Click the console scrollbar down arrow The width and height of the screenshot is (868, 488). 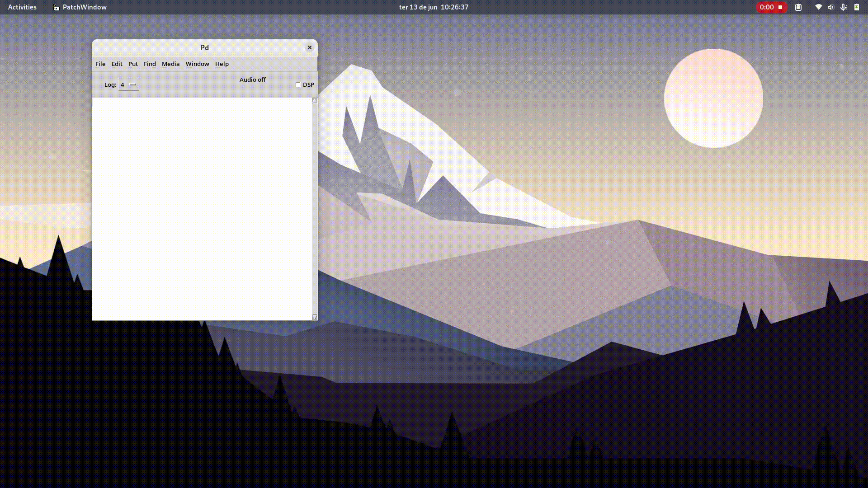coord(315,317)
